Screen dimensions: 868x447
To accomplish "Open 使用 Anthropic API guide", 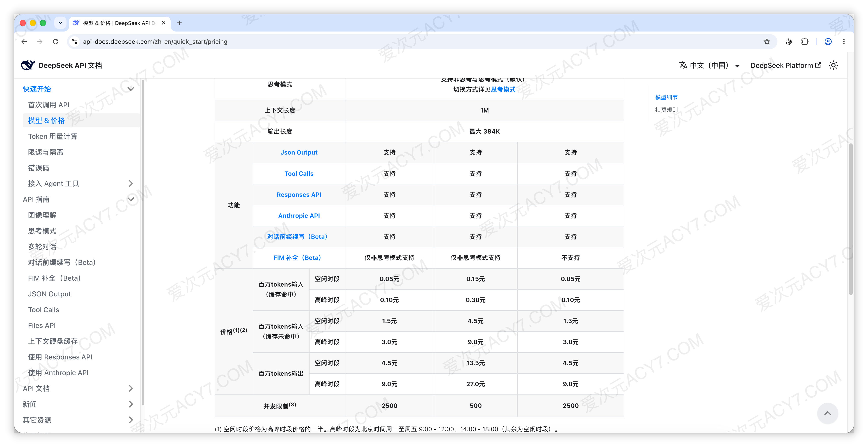I will click(58, 373).
